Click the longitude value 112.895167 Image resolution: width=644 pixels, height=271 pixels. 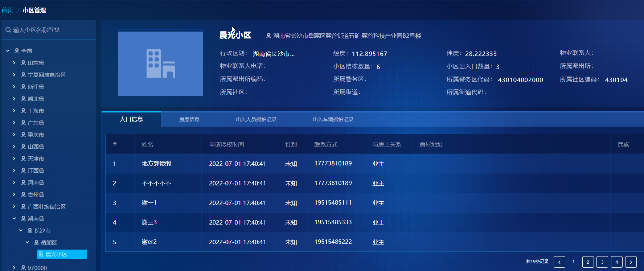[370, 54]
